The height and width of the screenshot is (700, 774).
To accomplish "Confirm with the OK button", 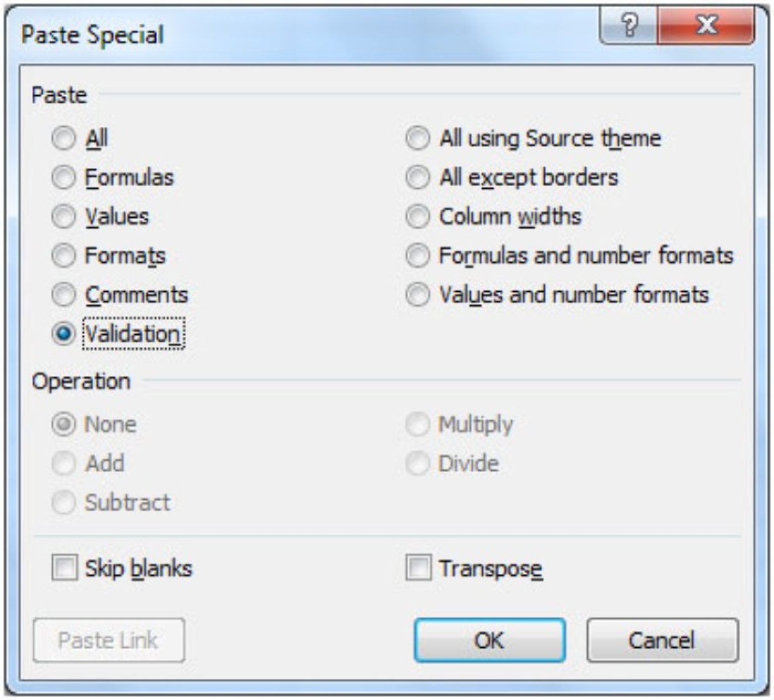I will point(490,641).
